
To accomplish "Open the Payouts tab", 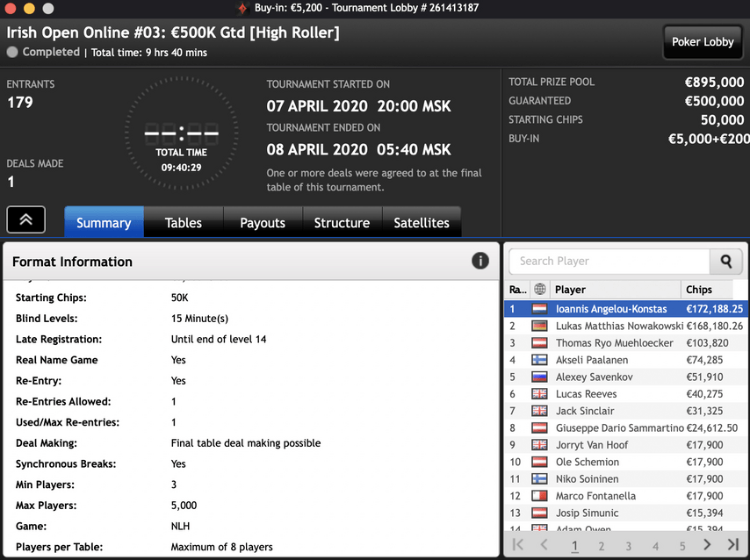I will [x=263, y=222].
